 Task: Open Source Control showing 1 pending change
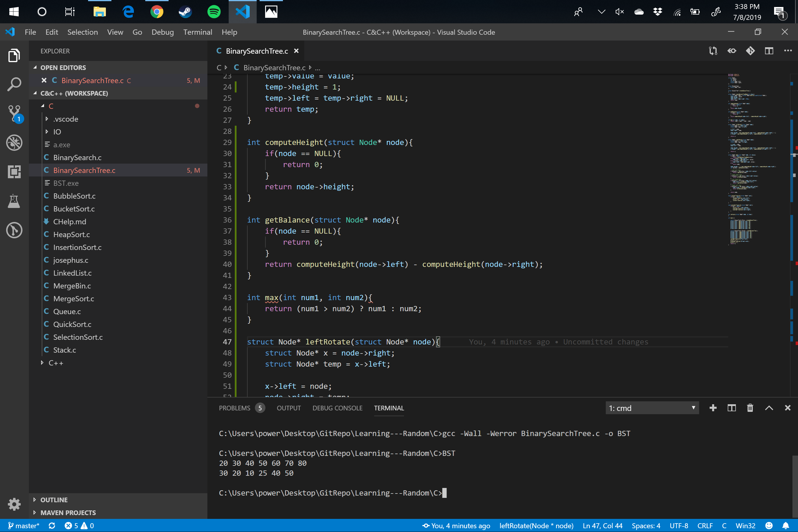tap(14, 114)
